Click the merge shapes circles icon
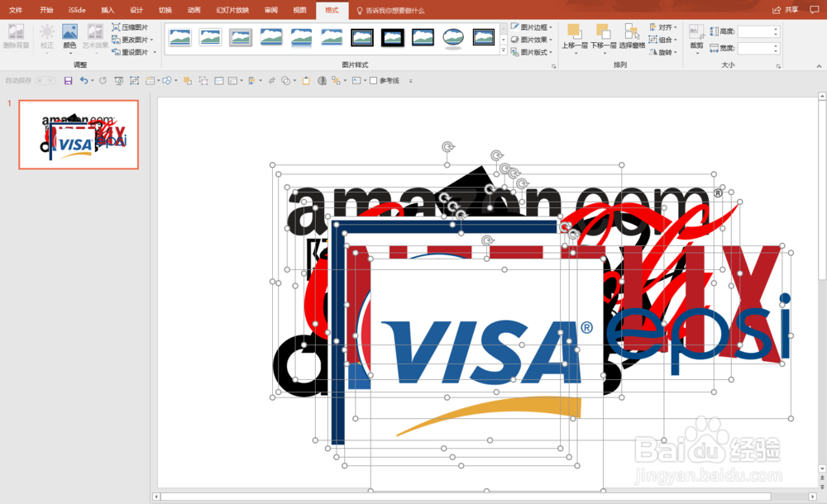The height and width of the screenshot is (504, 827). point(285,81)
